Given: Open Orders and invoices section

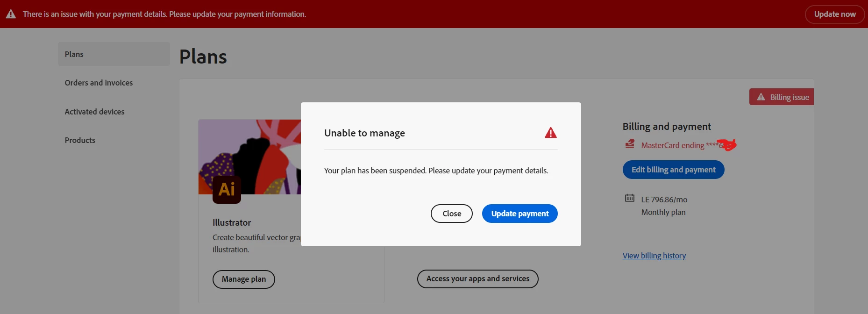Looking at the screenshot, I should click(x=99, y=83).
